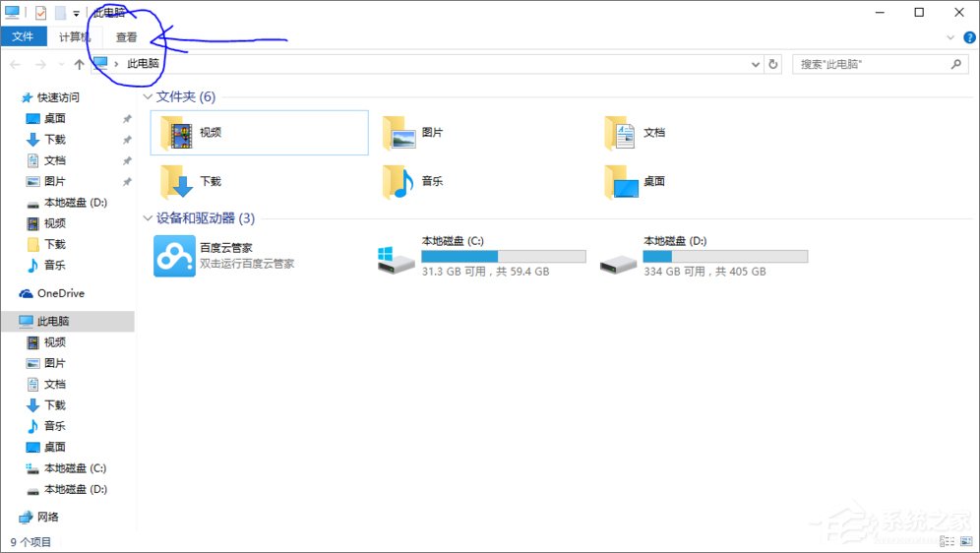Image resolution: width=980 pixels, height=553 pixels.
Task: Open the address bar history dropdown
Action: coord(755,64)
